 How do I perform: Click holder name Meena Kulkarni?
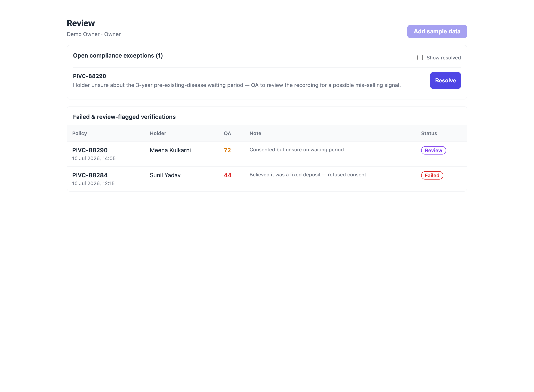tap(170, 150)
